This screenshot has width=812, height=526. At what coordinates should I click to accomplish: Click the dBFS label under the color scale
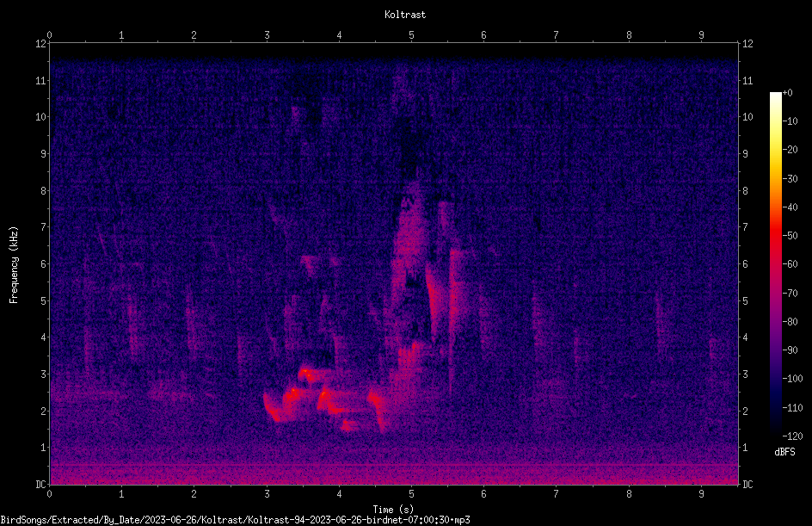(784, 452)
